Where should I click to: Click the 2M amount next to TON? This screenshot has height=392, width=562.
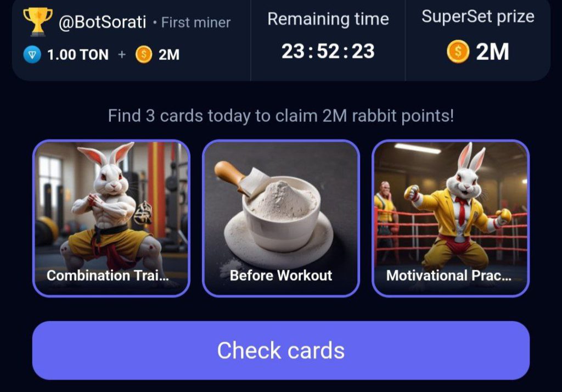[x=169, y=55]
